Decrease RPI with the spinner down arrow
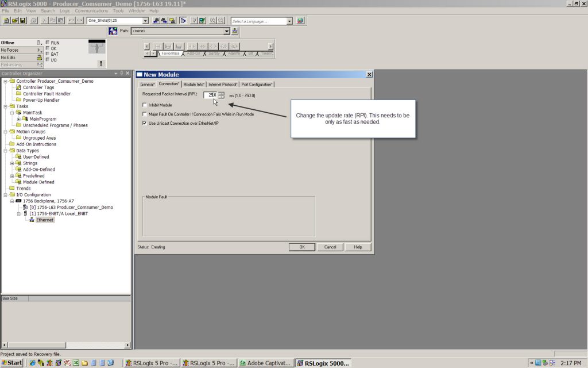 point(222,97)
